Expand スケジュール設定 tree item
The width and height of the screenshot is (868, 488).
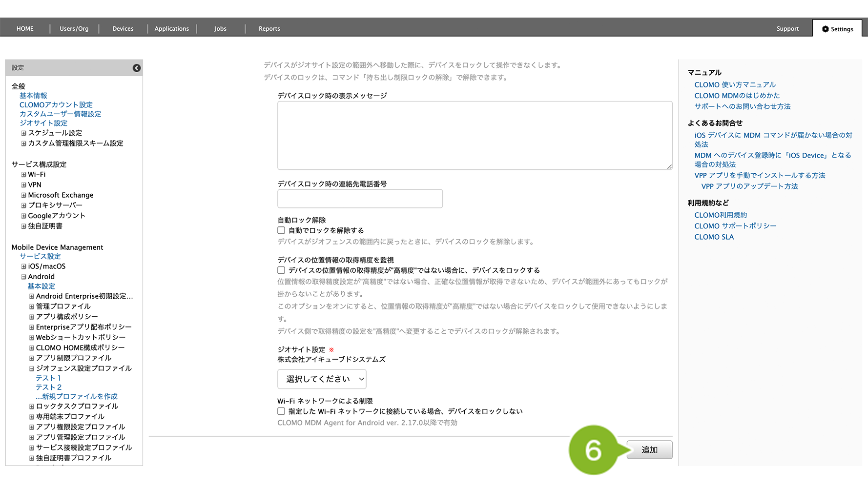pyautogui.click(x=23, y=133)
